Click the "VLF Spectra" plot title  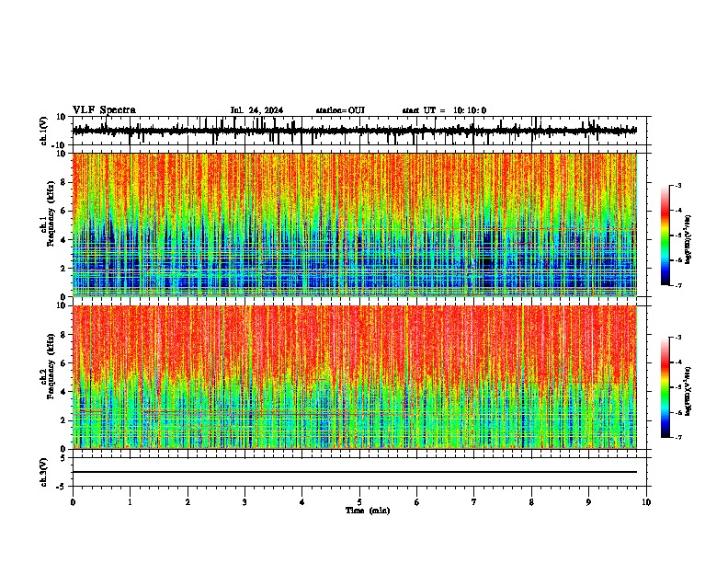(x=104, y=110)
